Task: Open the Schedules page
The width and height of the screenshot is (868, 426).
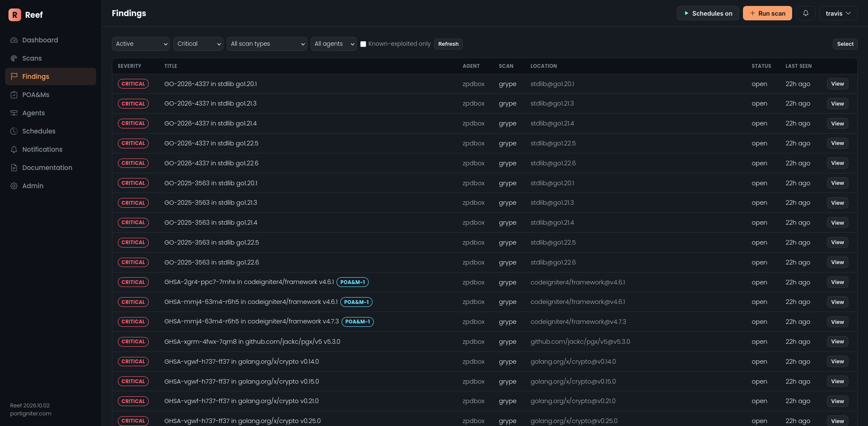Action: coord(50,131)
